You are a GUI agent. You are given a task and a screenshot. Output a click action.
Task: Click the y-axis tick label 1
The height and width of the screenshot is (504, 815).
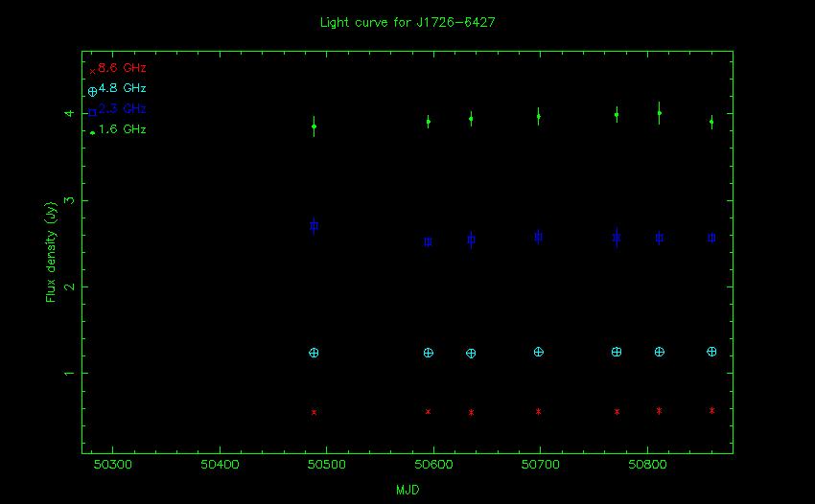pyautogui.click(x=69, y=373)
